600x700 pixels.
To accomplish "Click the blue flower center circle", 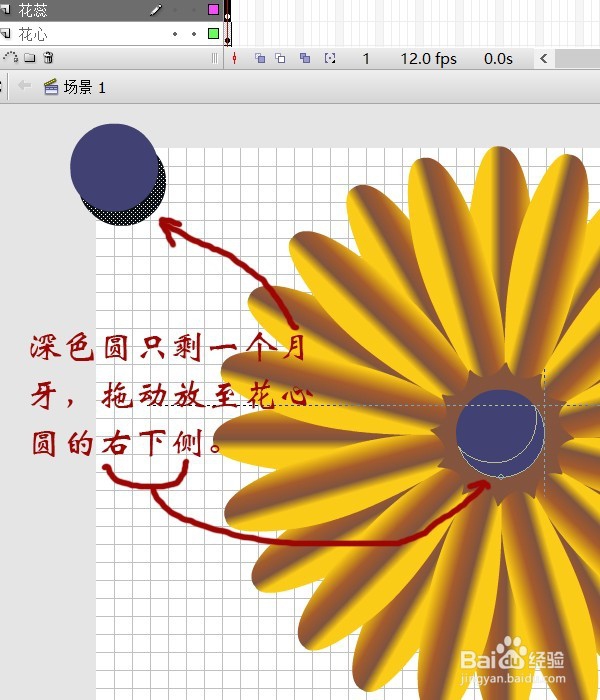I will [x=500, y=433].
